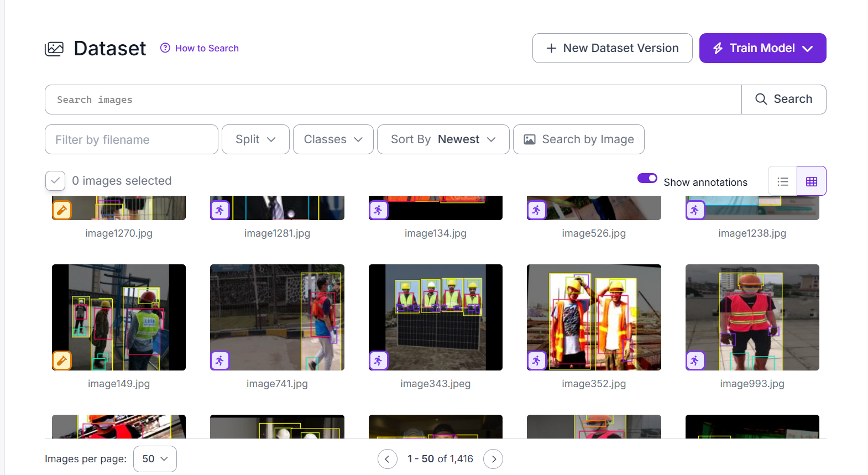This screenshot has width=868, height=475.
Task: Expand the Split dropdown
Action: pyautogui.click(x=255, y=139)
